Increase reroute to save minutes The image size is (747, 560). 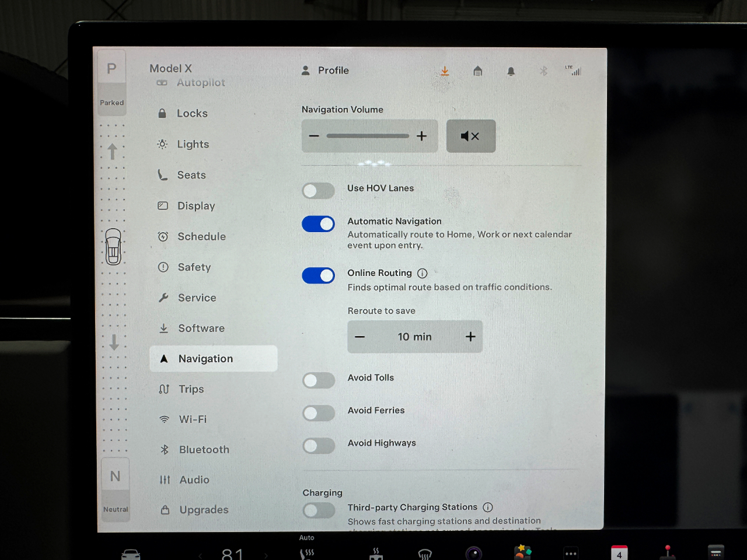pyautogui.click(x=470, y=337)
